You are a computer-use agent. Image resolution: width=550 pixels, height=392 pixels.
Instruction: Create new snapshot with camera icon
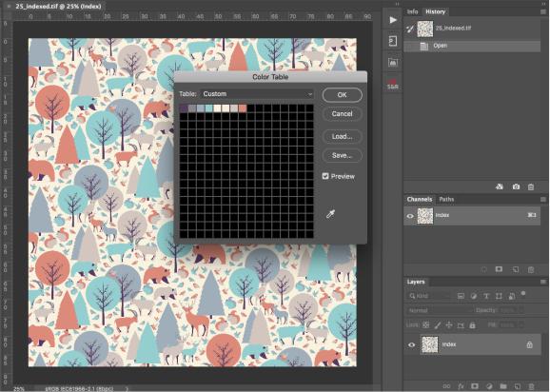(516, 186)
